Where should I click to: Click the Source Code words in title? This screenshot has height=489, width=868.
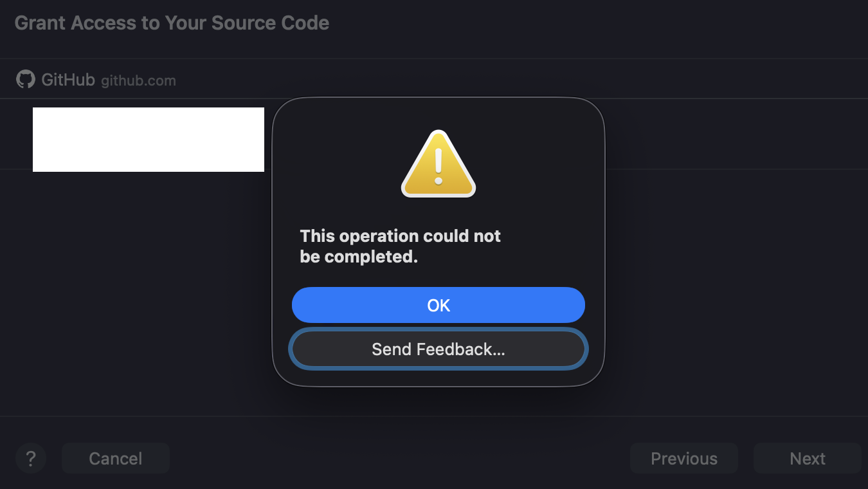coord(270,23)
